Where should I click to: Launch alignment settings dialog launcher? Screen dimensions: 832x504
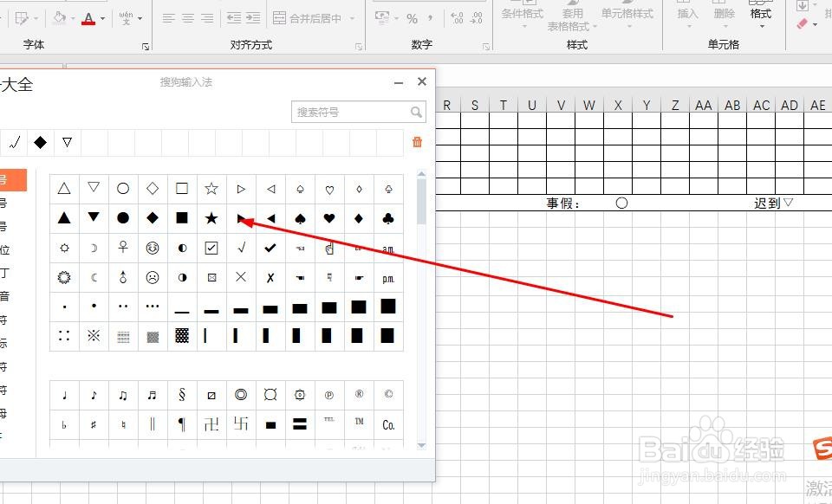359,47
